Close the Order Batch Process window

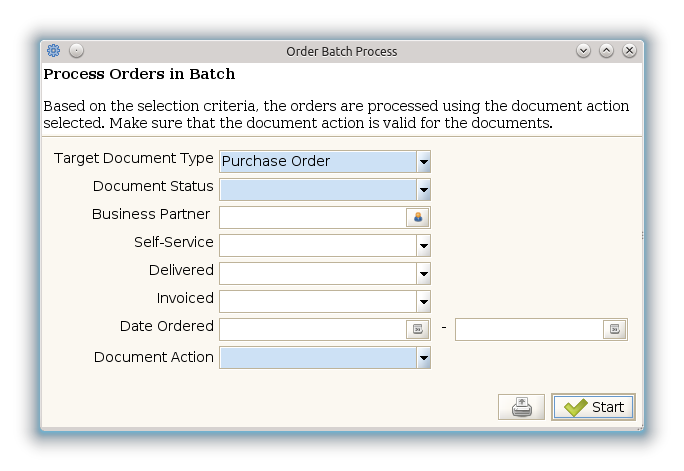pos(630,51)
